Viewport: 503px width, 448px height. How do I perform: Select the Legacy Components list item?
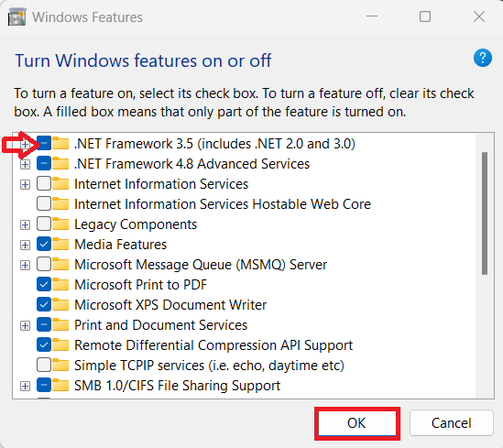click(136, 224)
